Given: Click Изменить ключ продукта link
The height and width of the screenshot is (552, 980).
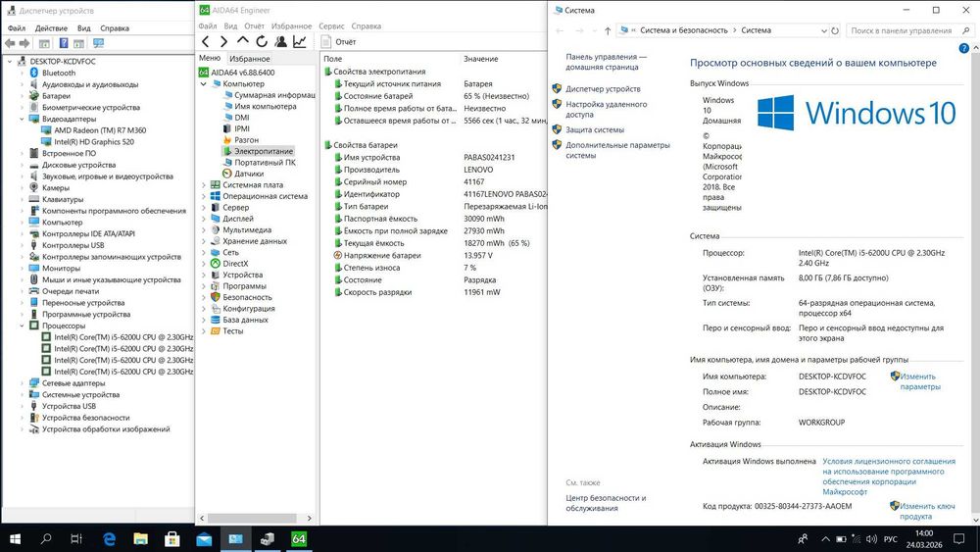Looking at the screenshot, I should pyautogui.click(x=927, y=512).
